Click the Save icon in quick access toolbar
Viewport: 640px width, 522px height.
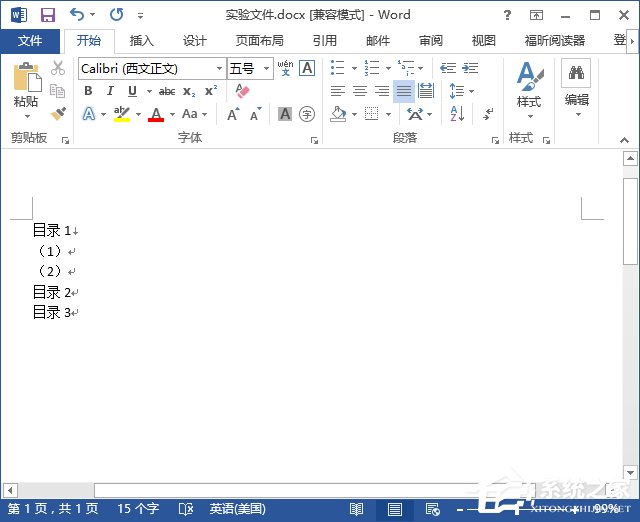click(47, 15)
